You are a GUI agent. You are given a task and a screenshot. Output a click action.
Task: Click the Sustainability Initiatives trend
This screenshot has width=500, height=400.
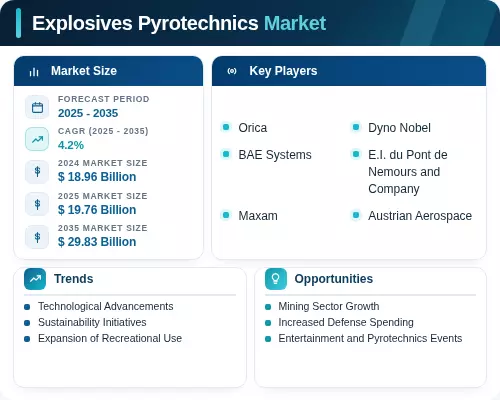click(x=92, y=322)
